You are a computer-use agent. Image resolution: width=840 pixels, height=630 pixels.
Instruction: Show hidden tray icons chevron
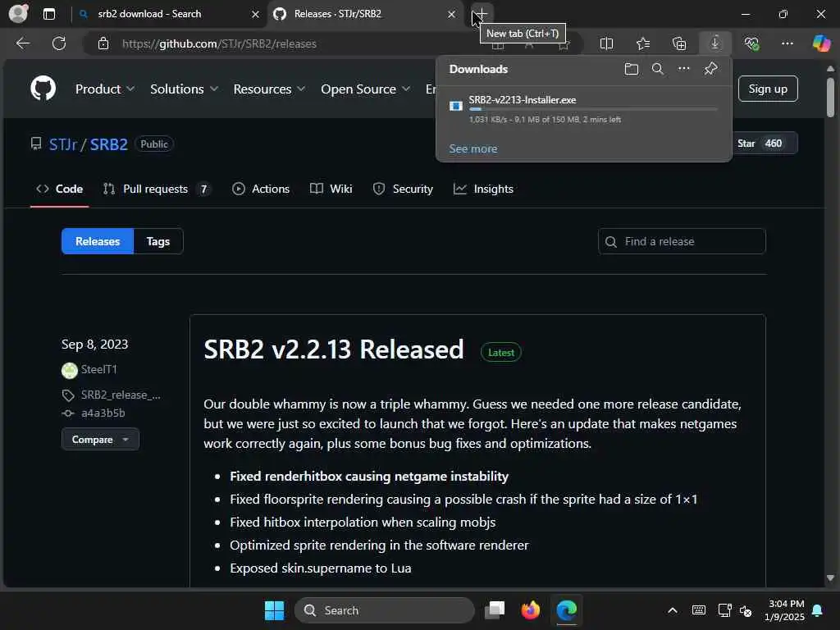(x=673, y=610)
